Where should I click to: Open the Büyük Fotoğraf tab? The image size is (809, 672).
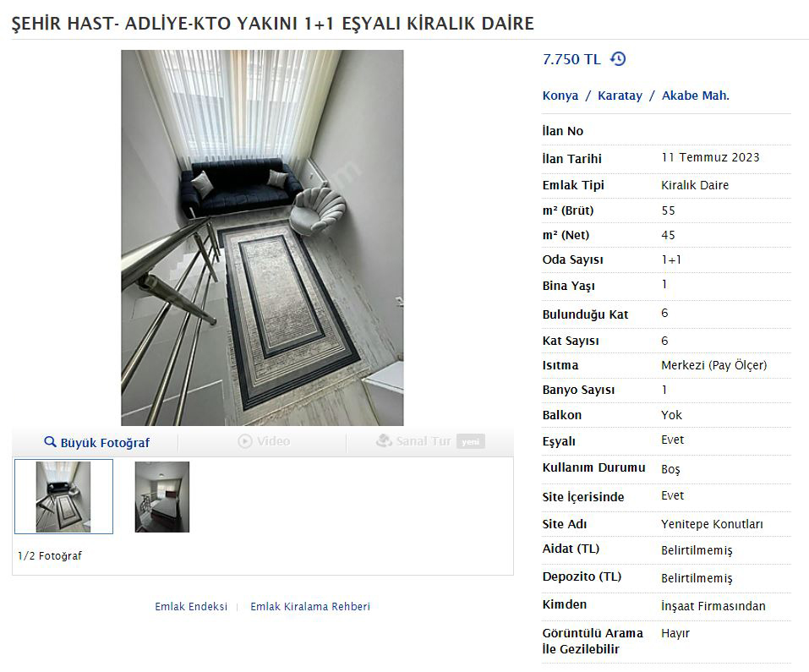point(96,442)
